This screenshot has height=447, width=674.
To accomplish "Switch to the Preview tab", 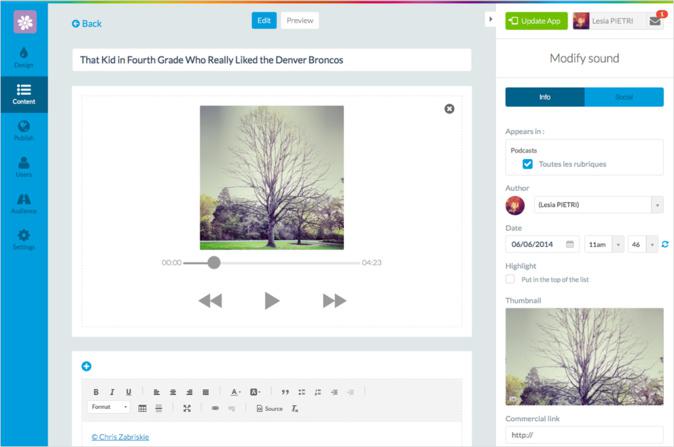I will coord(299,20).
